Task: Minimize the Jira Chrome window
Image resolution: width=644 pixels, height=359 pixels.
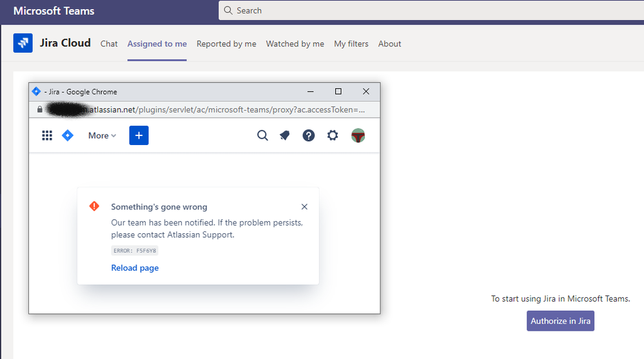Action: tap(311, 92)
